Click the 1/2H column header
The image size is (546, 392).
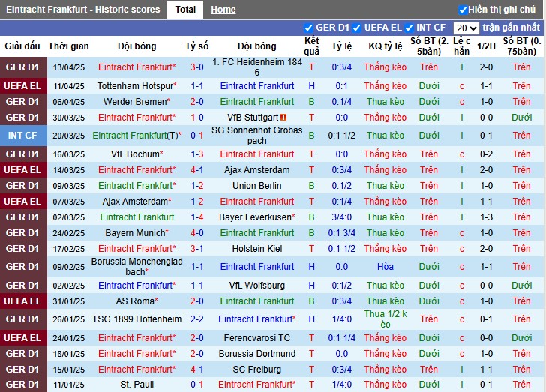486,46
